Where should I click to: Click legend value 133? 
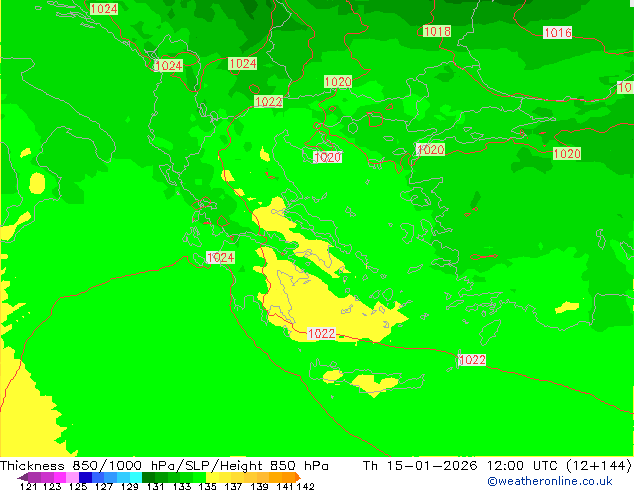182,486
